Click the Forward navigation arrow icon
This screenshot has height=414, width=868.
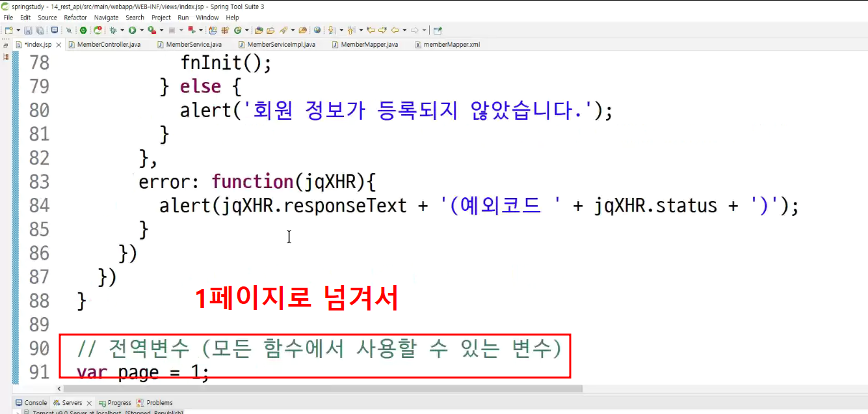pos(414,30)
